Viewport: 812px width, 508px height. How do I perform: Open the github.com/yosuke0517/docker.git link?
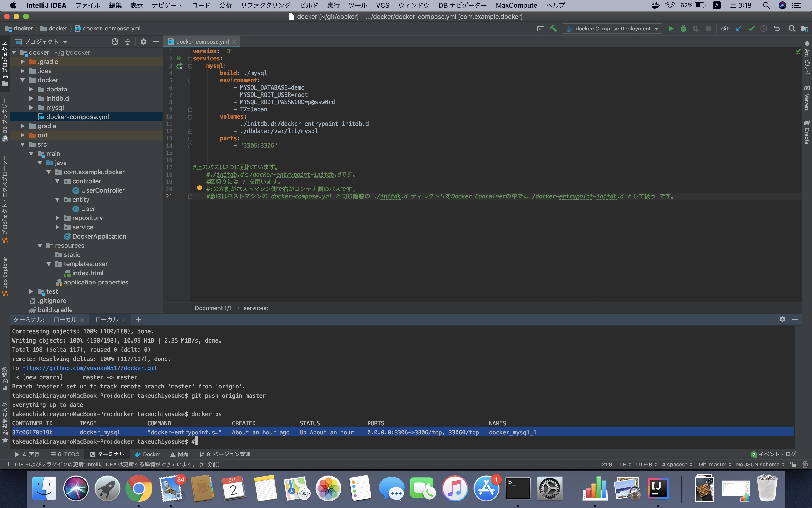pos(90,368)
